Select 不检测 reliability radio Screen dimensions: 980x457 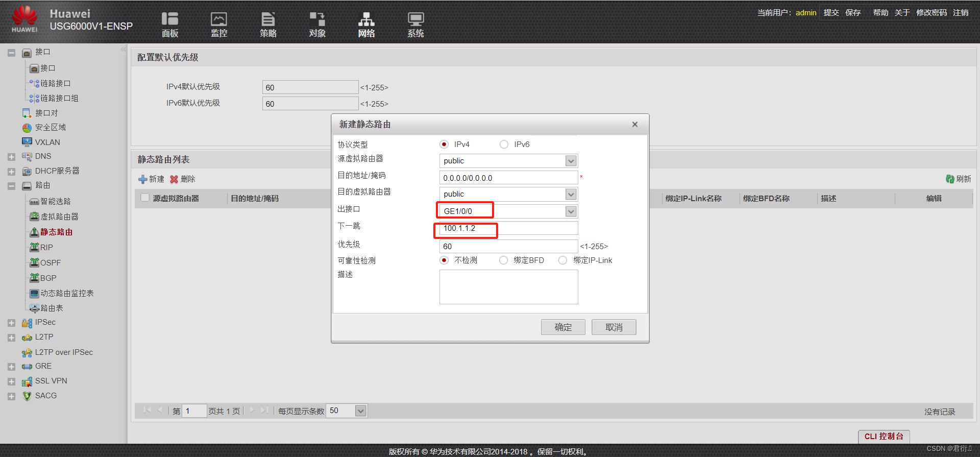click(444, 260)
